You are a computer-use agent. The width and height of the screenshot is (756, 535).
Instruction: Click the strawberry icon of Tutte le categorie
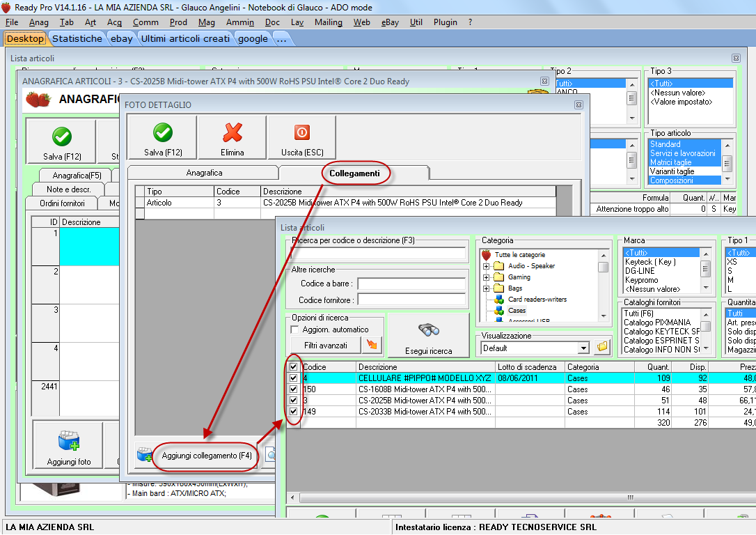pos(486,254)
